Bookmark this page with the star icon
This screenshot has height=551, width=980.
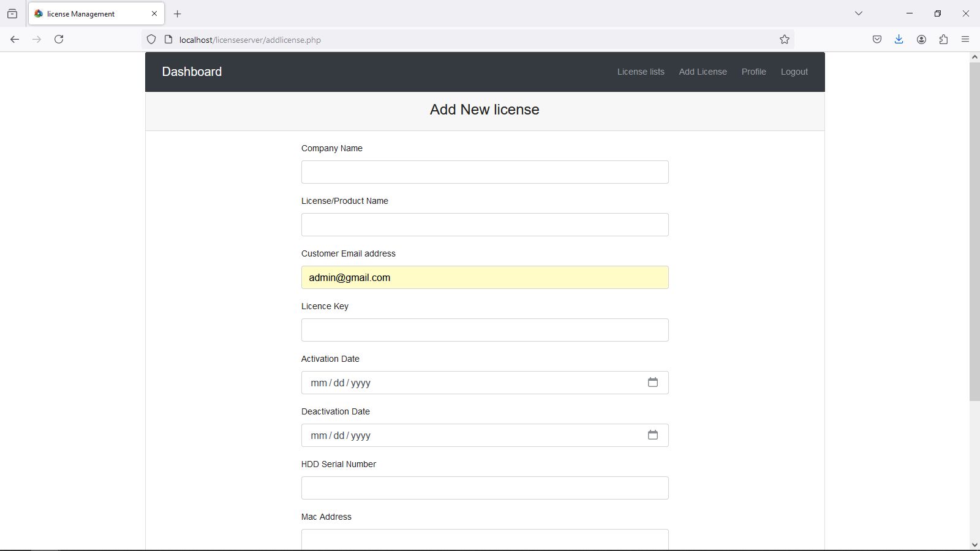pyautogui.click(x=785, y=40)
